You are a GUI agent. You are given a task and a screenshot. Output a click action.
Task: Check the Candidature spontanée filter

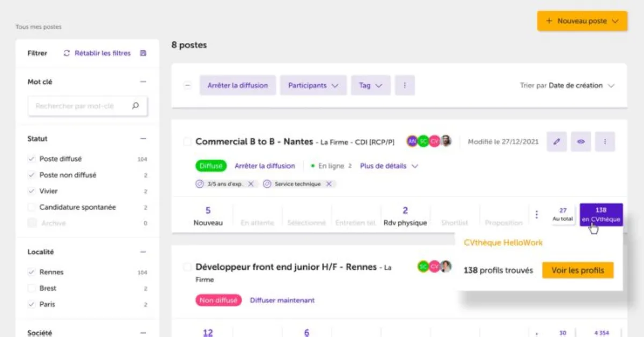click(32, 207)
